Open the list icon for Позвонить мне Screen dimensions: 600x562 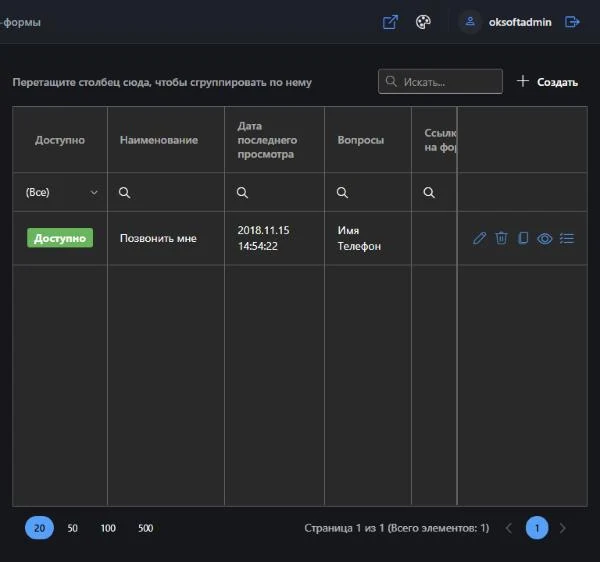click(567, 238)
